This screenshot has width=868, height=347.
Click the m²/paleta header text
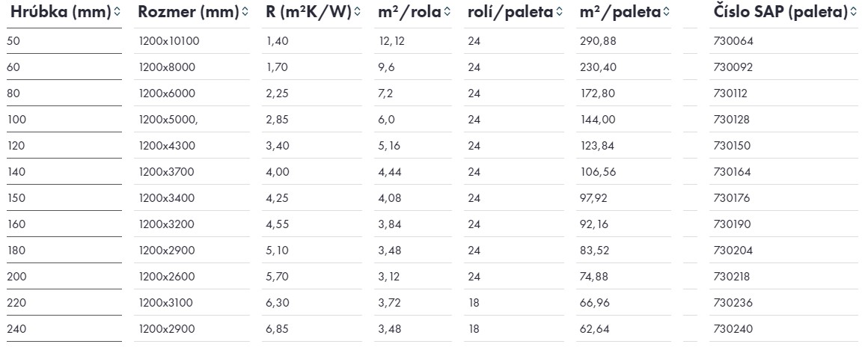click(620, 12)
